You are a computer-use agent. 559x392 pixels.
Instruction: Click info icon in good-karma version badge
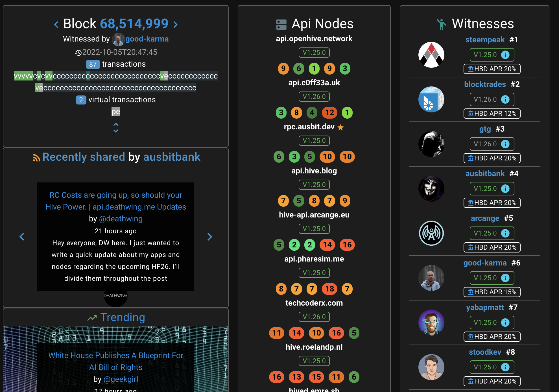pos(505,278)
